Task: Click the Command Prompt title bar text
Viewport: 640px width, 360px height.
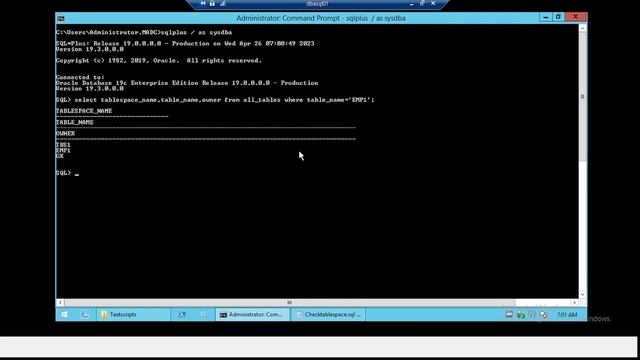Action: pyautogui.click(x=321, y=18)
